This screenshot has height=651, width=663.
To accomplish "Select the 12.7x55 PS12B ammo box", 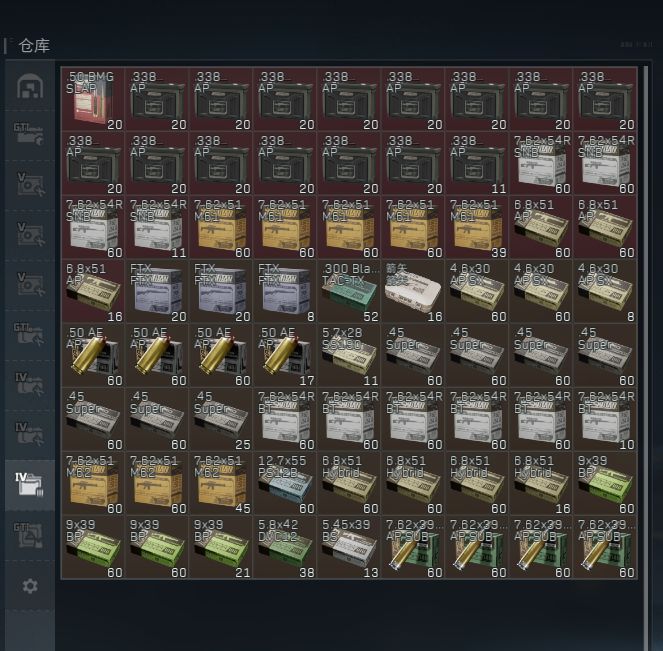I will point(285,483).
